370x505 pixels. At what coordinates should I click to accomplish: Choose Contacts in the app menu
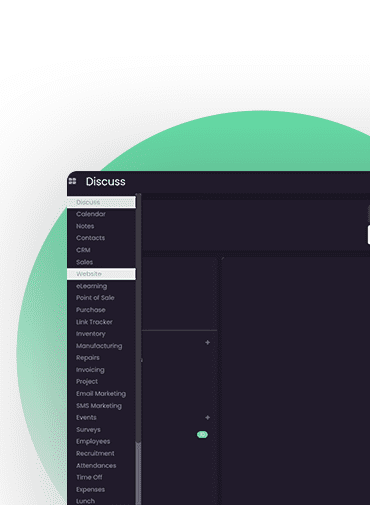click(90, 238)
